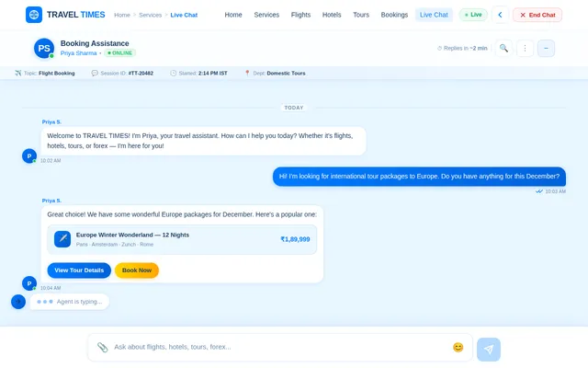Viewport: 588px width, 368px height.
Task: Open the emoji picker
Action: point(458,348)
